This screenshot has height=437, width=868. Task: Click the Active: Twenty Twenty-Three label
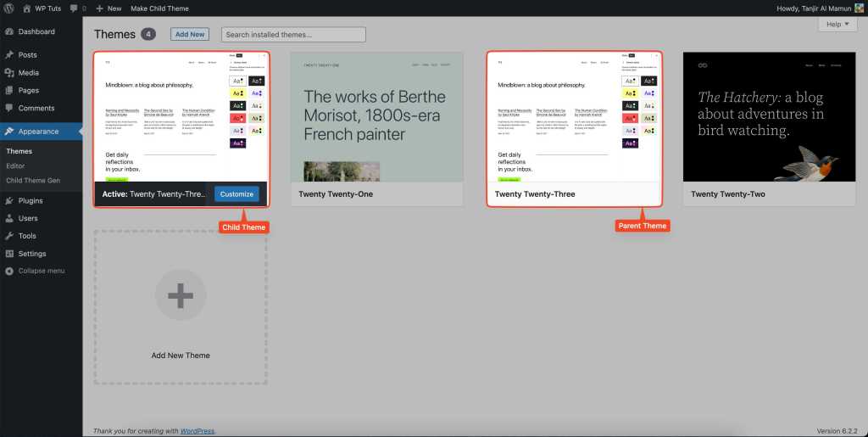click(x=153, y=194)
